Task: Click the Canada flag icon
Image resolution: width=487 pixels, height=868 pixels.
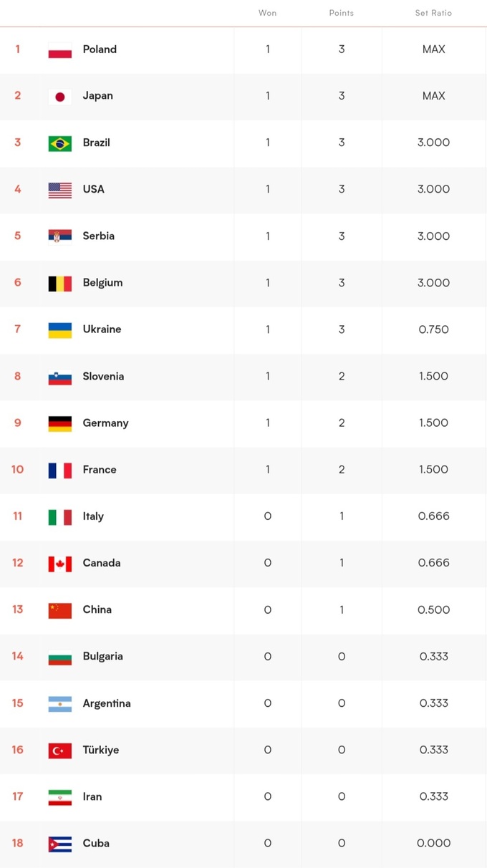Action: pyautogui.click(x=60, y=564)
